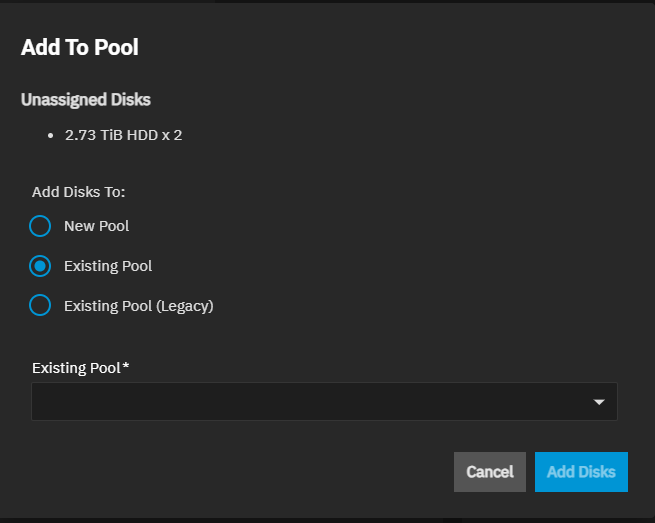Click the Unassigned Disks heading
655x523 pixels.
pos(86,99)
